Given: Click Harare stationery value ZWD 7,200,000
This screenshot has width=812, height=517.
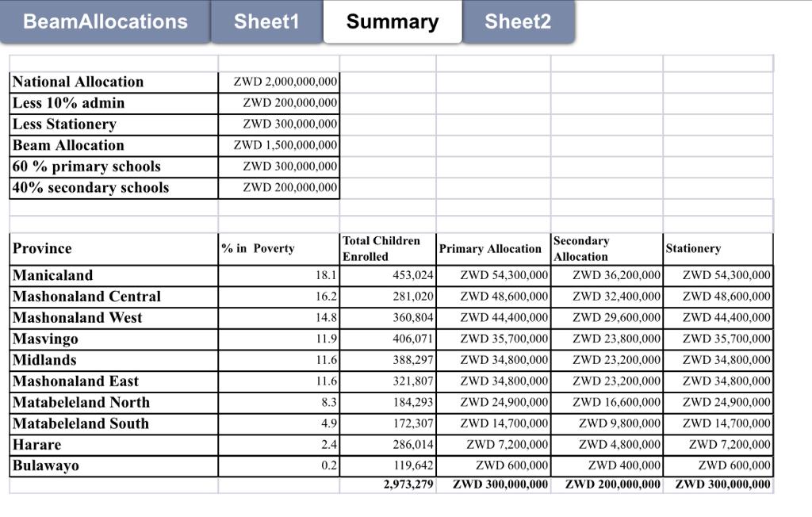Looking at the screenshot, I should (718, 445).
